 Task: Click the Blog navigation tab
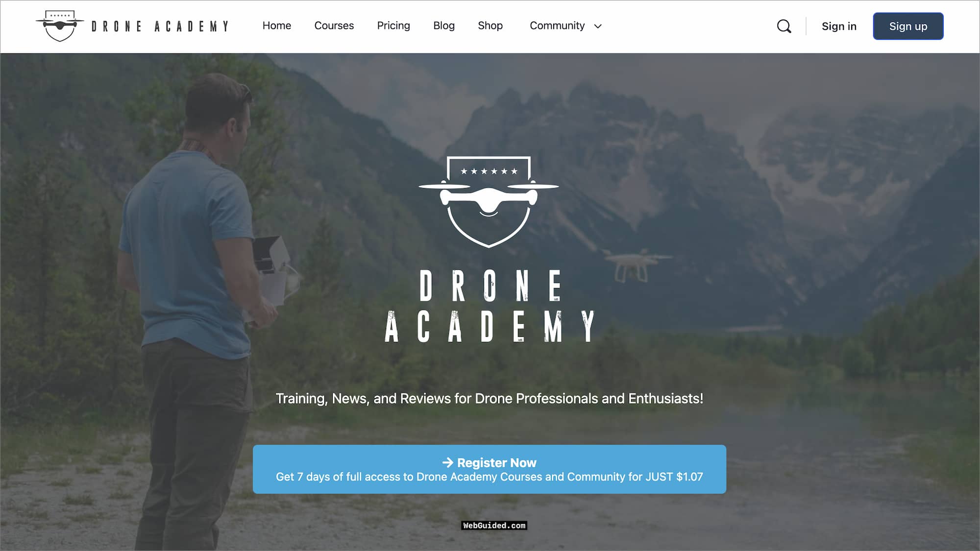point(443,25)
